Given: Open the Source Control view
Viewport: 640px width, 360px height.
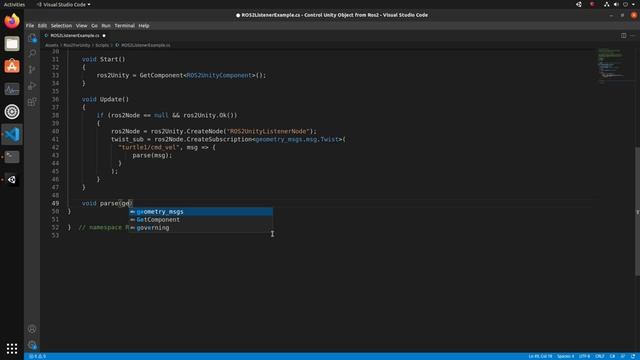Looking at the screenshot, I should click(32, 69).
